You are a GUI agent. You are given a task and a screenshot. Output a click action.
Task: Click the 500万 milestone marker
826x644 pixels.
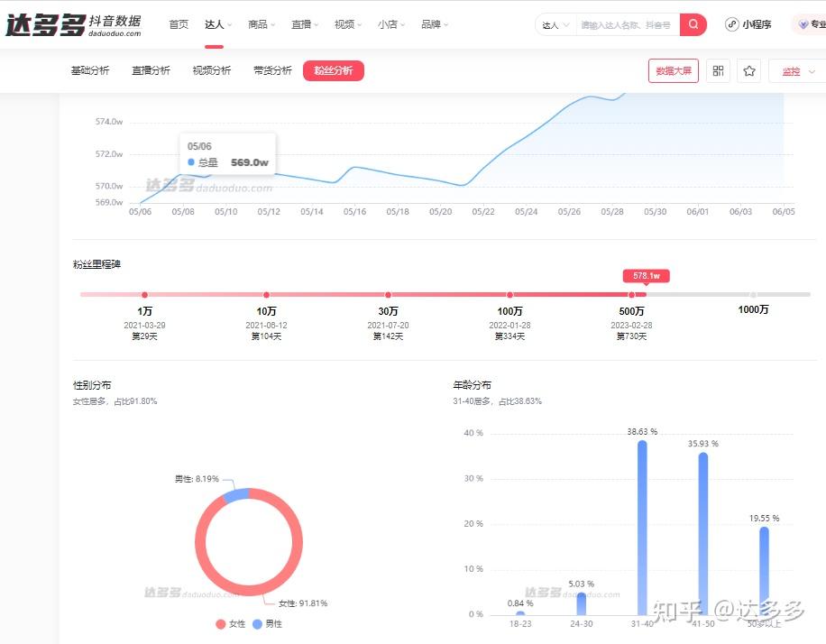(x=631, y=295)
